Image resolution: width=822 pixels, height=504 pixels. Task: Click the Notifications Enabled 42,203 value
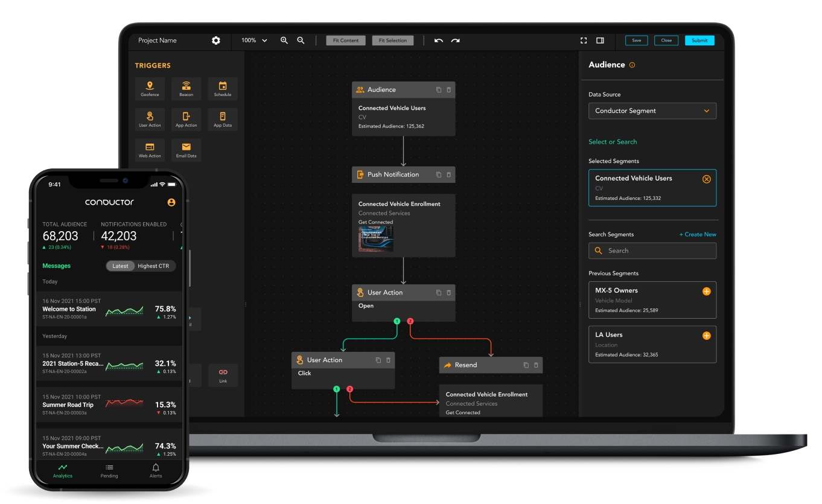click(x=119, y=236)
